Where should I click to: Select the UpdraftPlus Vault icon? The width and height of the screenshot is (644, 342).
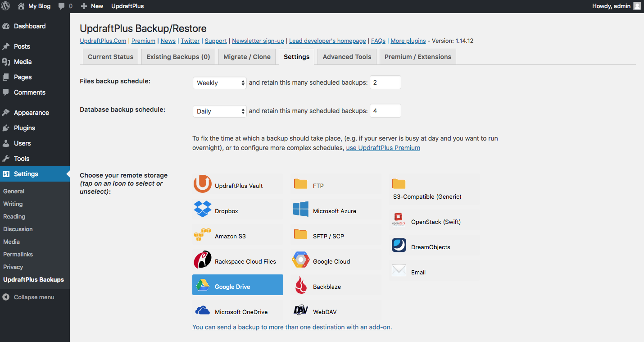click(203, 184)
